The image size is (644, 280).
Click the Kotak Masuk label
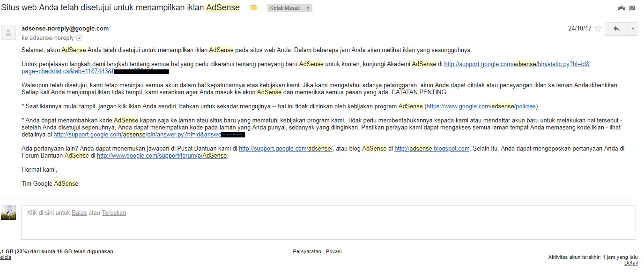[284, 8]
